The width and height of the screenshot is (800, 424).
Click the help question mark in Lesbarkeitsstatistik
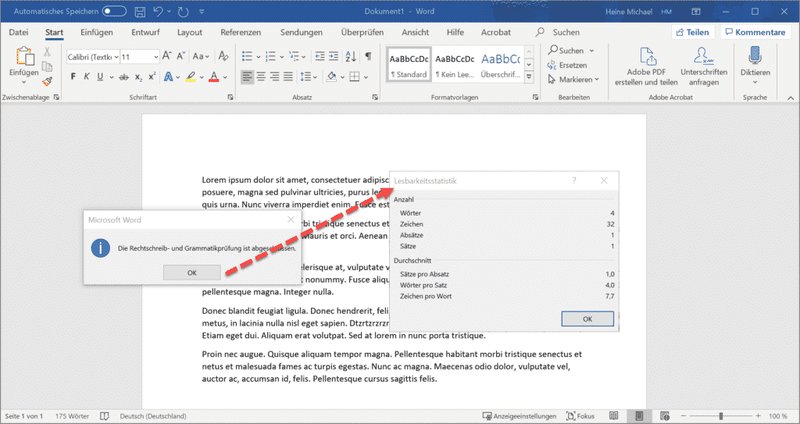(x=574, y=180)
